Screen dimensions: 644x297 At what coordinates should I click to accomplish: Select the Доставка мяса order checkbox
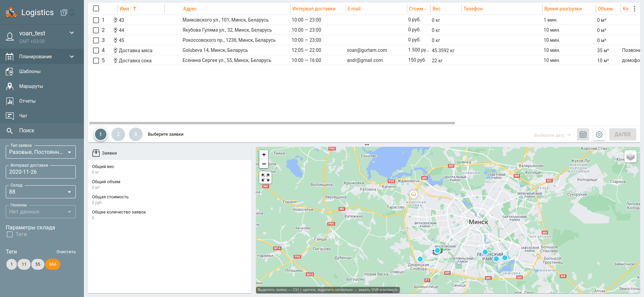pos(96,51)
